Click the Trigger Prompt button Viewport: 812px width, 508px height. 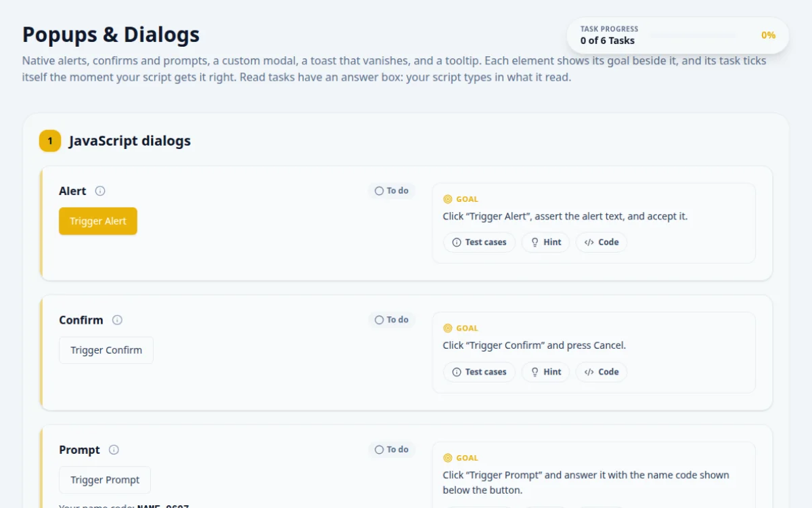point(105,480)
